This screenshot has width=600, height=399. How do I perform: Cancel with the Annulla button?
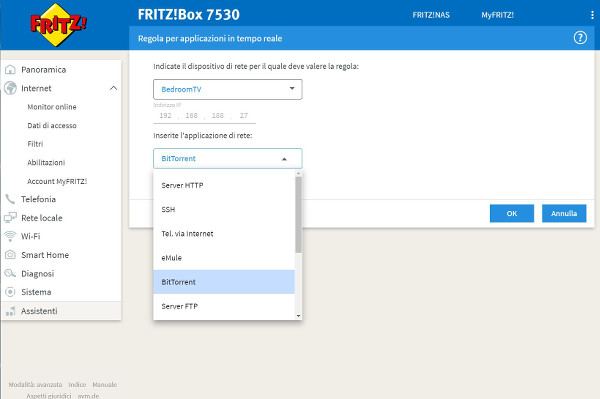coord(564,213)
